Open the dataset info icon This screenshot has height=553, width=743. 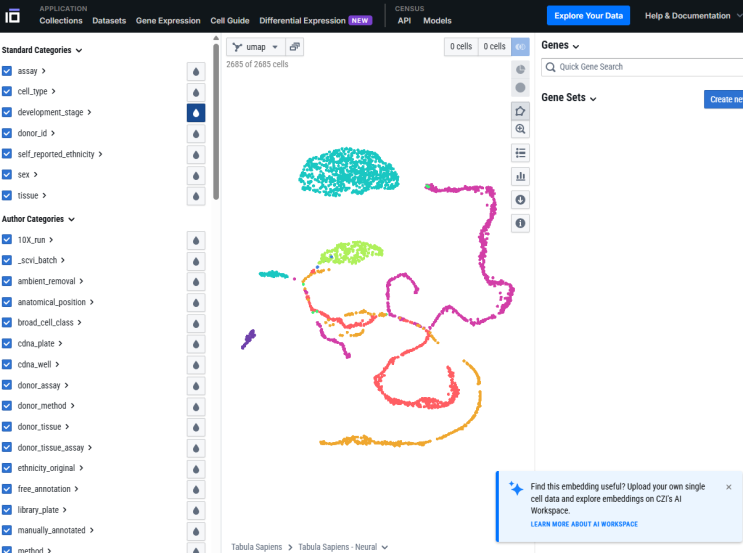[520, 223]
